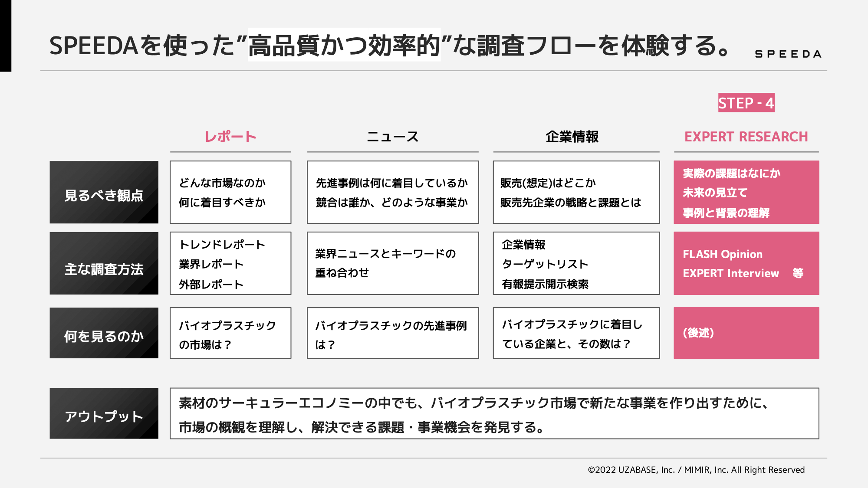Click the SPEEDA logo at top right

point(788,54)
